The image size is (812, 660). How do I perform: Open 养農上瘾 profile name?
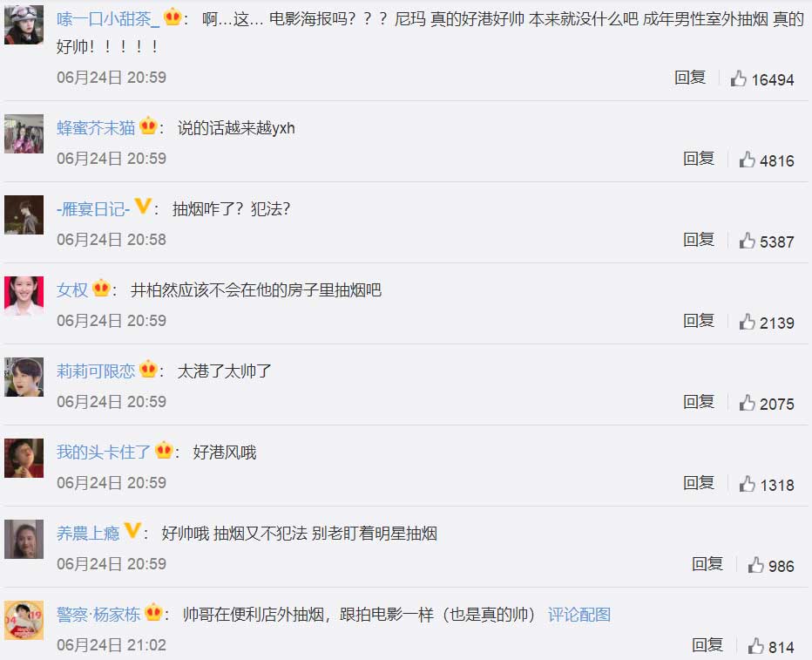[x=88, y=533]
